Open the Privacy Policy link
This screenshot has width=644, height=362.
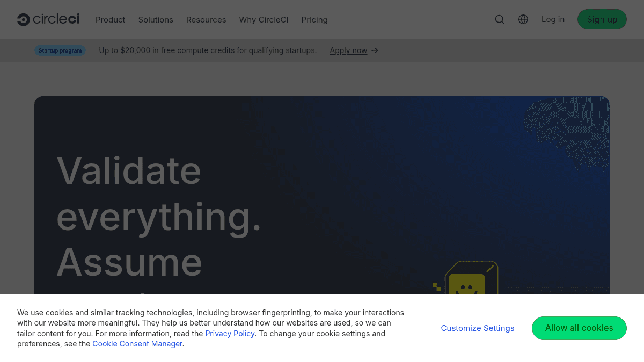[230, 334]
